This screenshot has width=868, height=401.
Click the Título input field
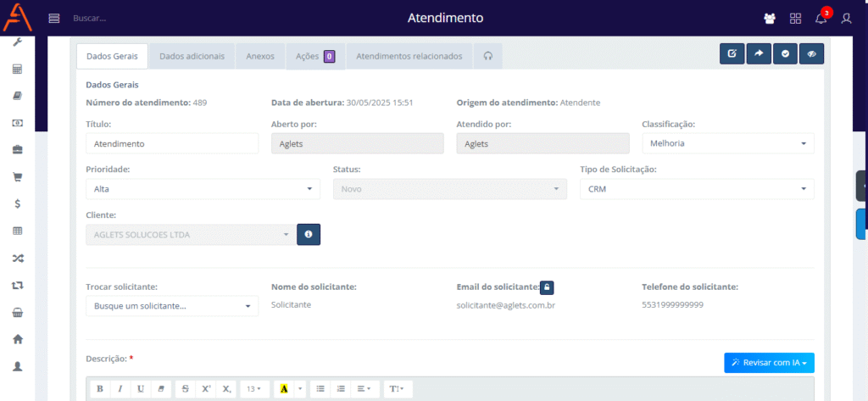click(x=172, y=143)
